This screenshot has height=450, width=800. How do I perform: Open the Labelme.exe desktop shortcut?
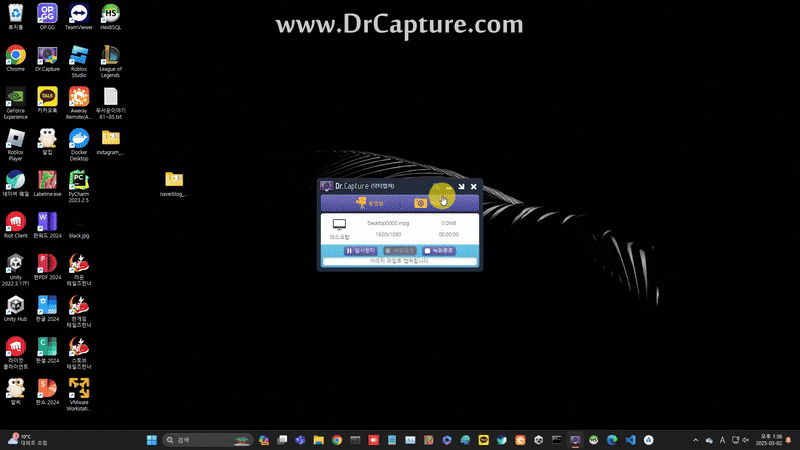[x=47, y=184]
